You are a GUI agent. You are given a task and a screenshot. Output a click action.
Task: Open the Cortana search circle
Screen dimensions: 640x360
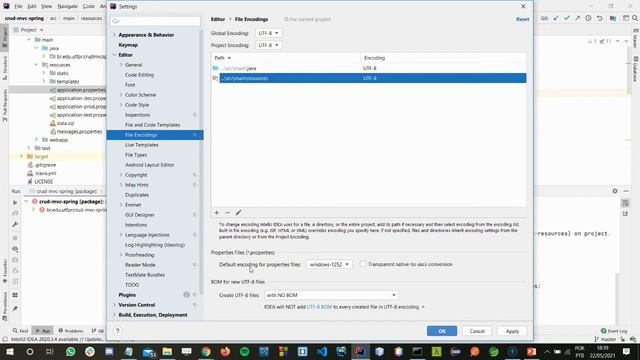click(30, 351)
